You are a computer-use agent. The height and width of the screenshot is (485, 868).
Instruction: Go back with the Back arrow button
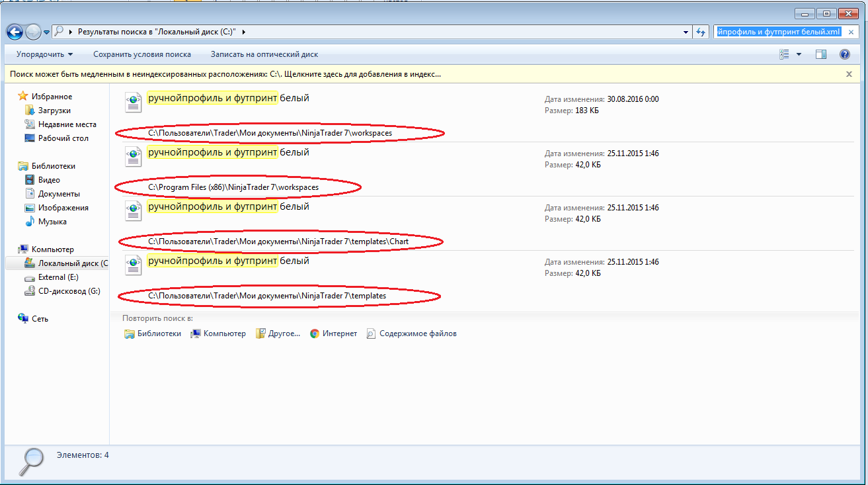pyautogui.click(x=15, y=31)
